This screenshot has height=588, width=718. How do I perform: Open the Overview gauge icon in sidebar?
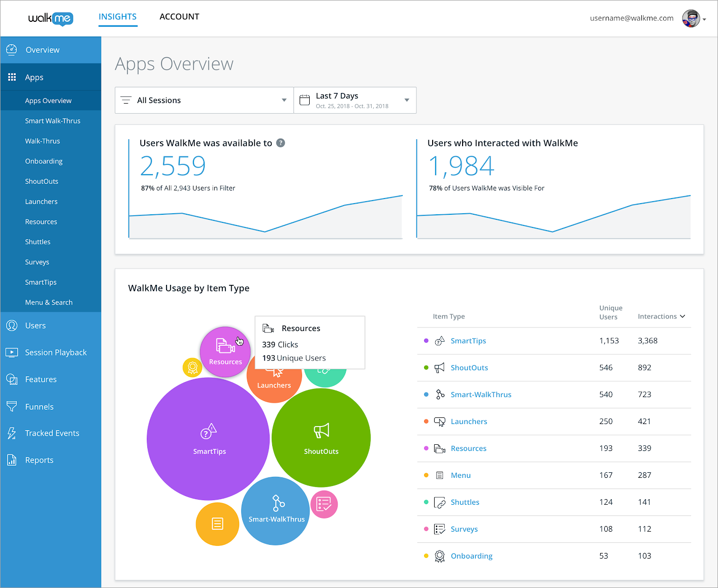pos(12,50)
